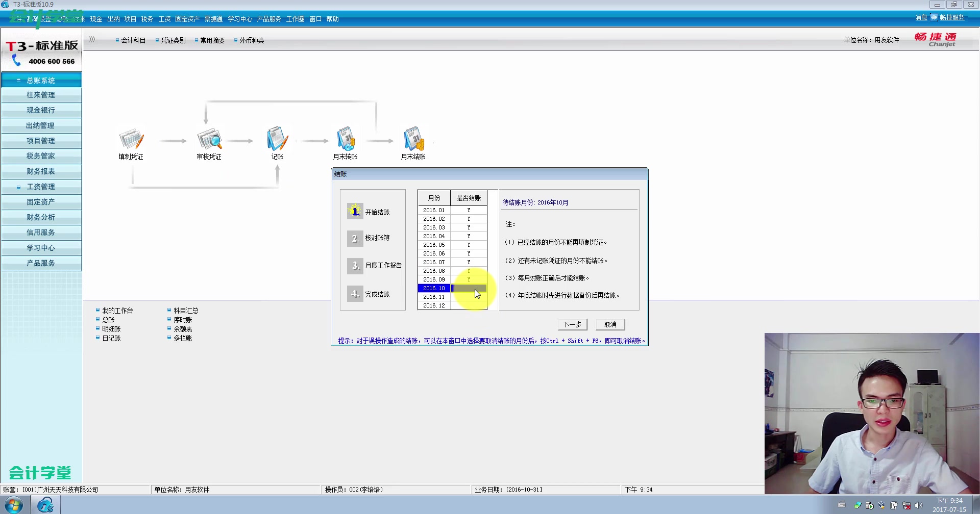Expand the 工资管理 sidebar section
Screen dimensions: 980x514
(x=41, y=187)
